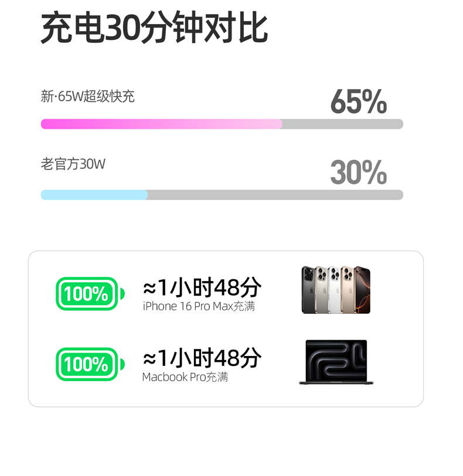Click the black titanium iPhone in lineup
Image resolution: width=463 pixels, height=476 pixels.
coord(308,290)
